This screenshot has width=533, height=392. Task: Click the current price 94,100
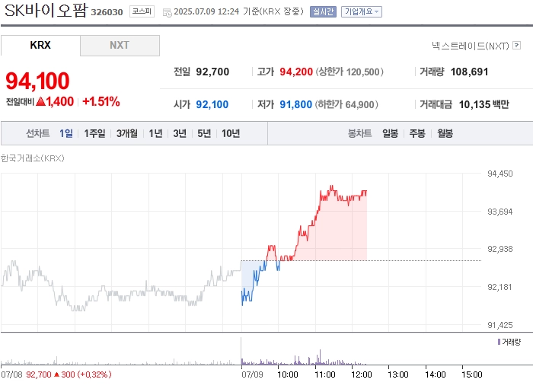pos(37,81)
